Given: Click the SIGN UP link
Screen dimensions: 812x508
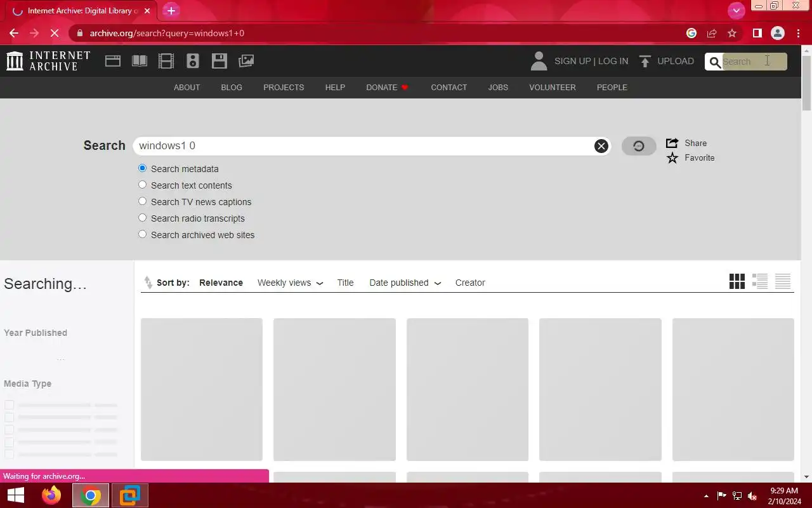Looking at the screenshot, I should [x=572, y=61].
